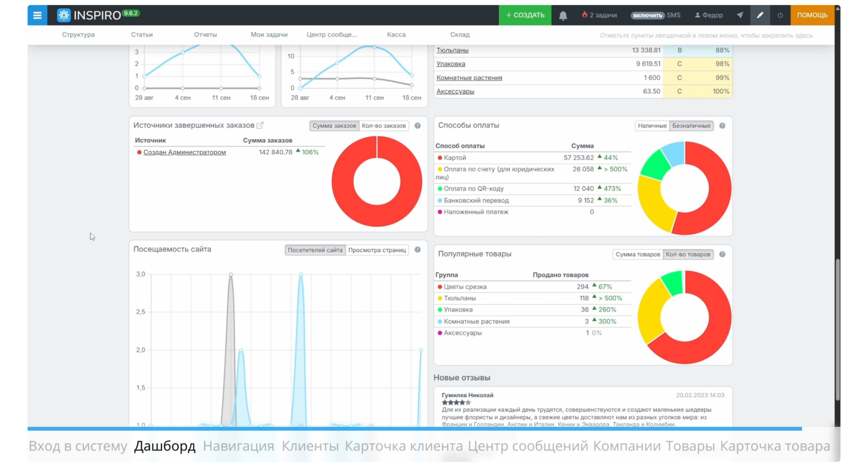Click the red Картой legend dot

(440, 158)
